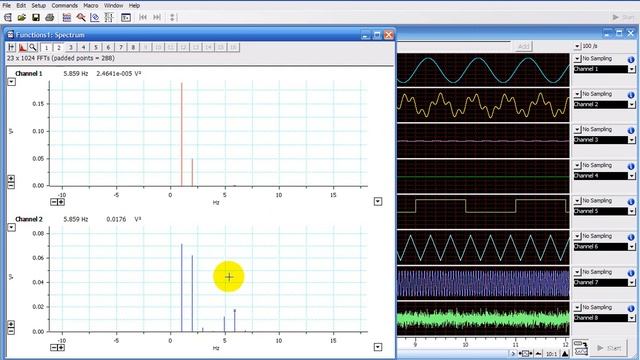The width and height of the screenshot is (640, 360).
Task: Toggle channel 4 button in Spectrum toolbar
Action: click(83, 48)
